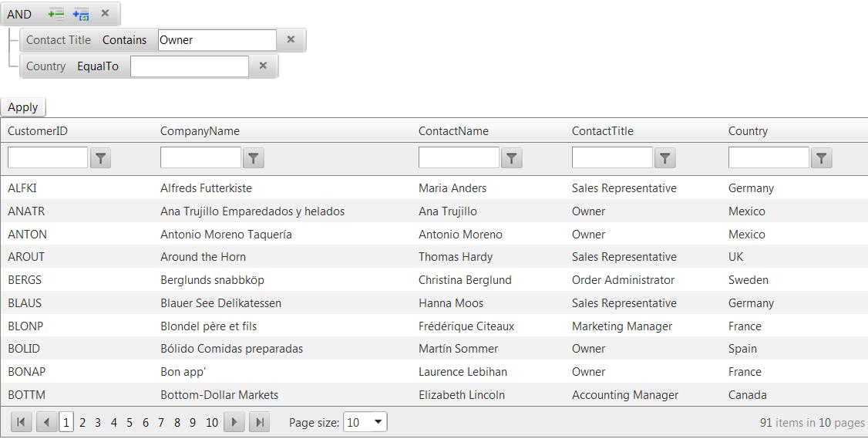
Task: Go to the next page
Action: (234, 422)
